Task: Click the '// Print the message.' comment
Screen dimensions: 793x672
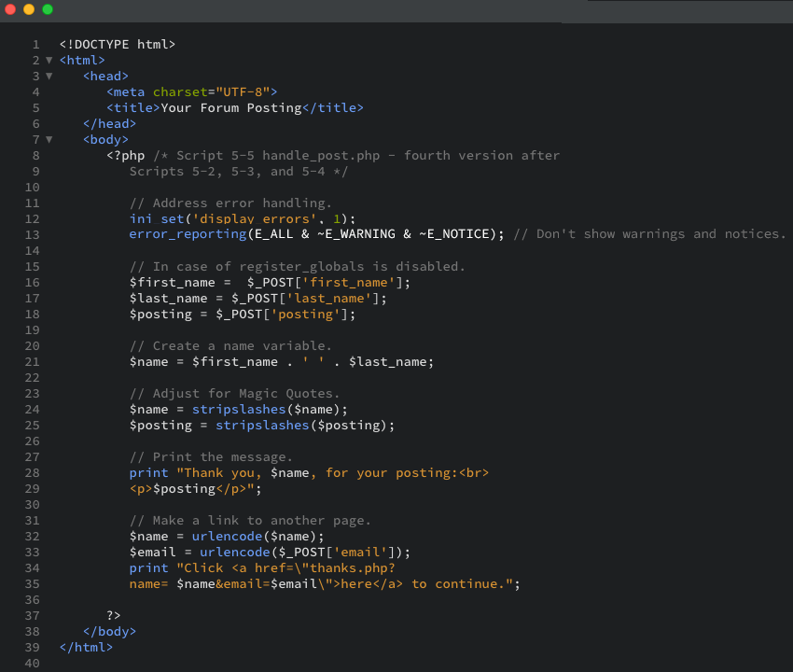Action: pos(212,457)
